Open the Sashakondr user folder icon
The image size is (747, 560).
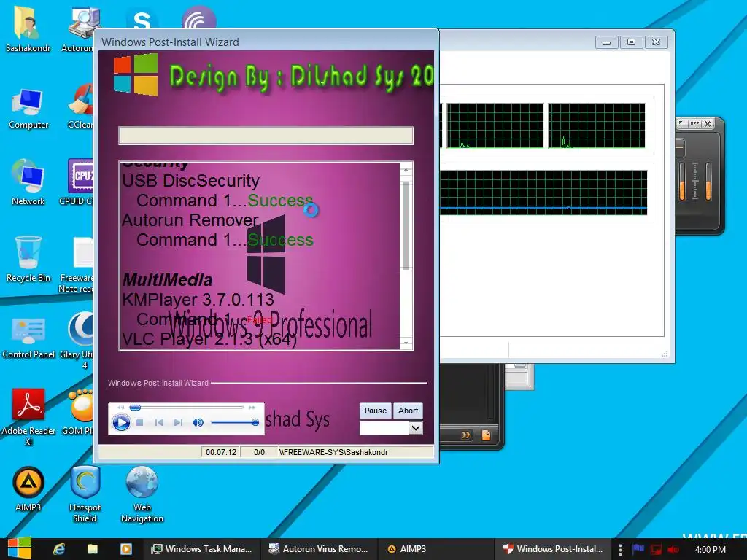coord(28,28)
